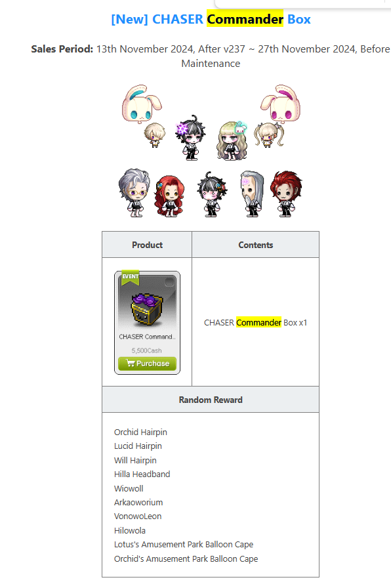
Task: Click the green EVENT ribbon badge
Action: click(x=131, y=278)
